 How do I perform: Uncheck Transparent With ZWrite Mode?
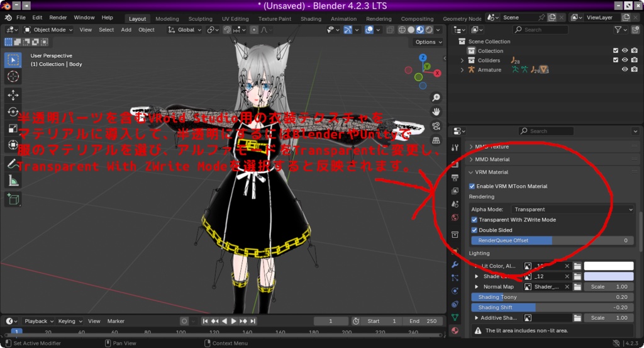[x=474, y=220]
